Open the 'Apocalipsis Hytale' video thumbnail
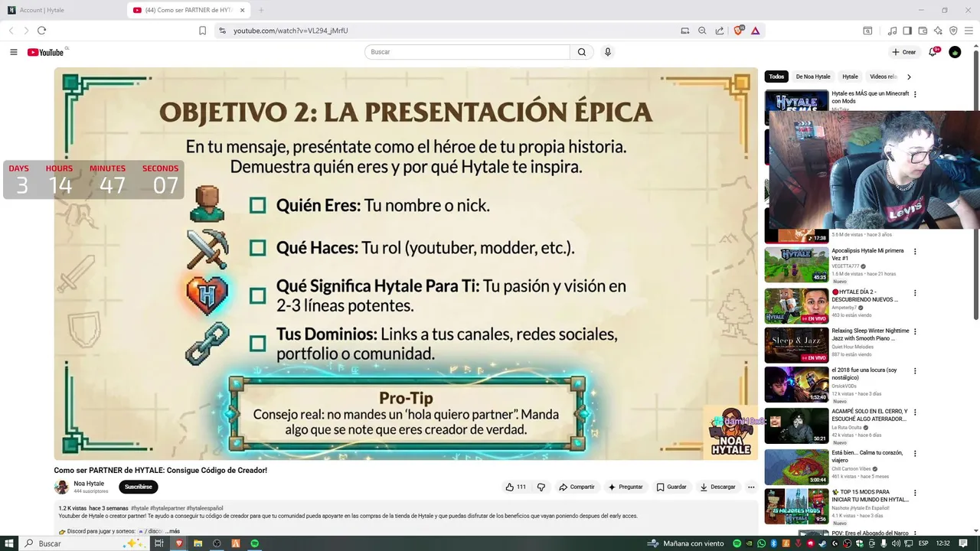 (x=796, y=264)
